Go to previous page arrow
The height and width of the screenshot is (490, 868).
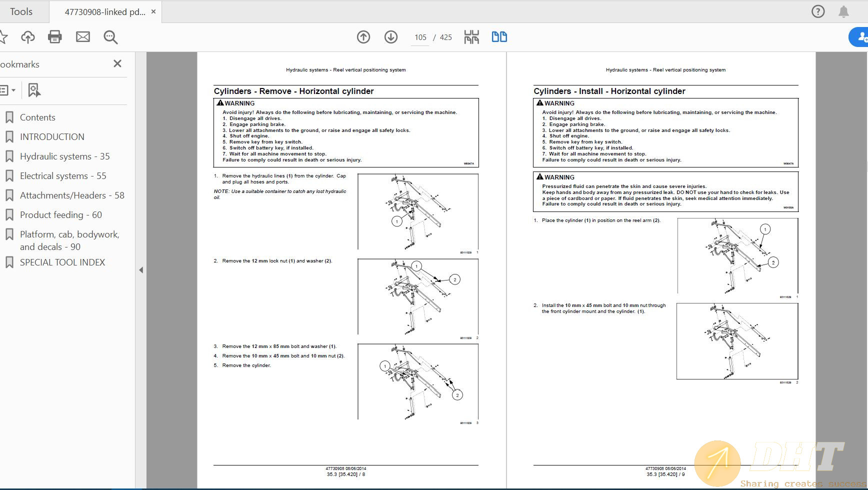(x=363, y=37)
